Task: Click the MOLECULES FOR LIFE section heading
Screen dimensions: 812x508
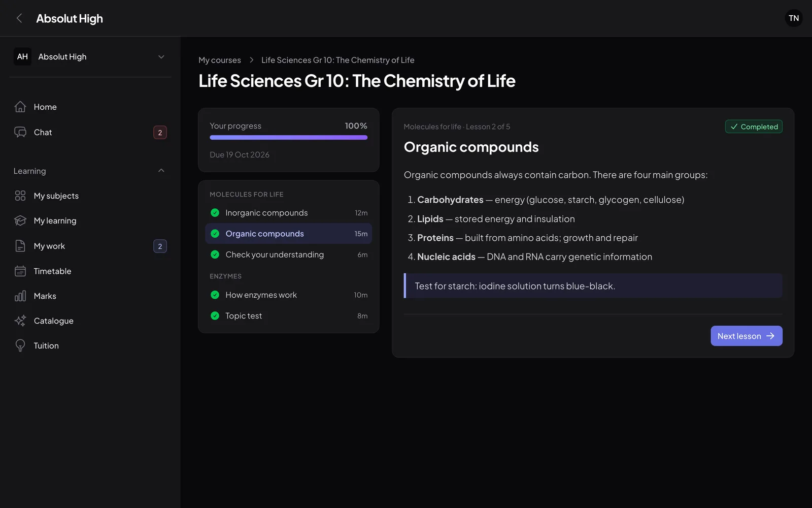Action: tap(247, 195)
